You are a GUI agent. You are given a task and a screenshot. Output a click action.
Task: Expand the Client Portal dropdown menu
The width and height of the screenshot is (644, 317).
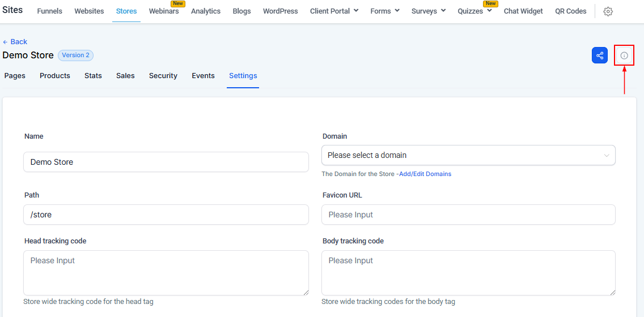(x=334, y=11)
